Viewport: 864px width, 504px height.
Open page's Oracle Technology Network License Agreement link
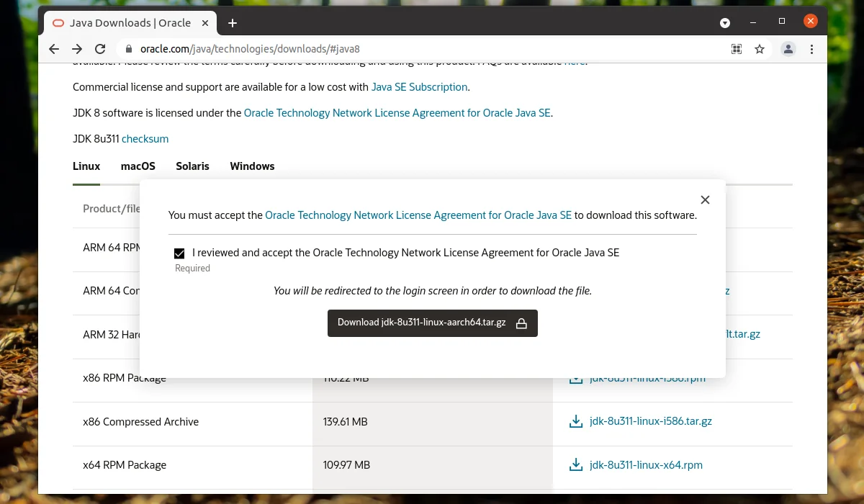(397, 113)
